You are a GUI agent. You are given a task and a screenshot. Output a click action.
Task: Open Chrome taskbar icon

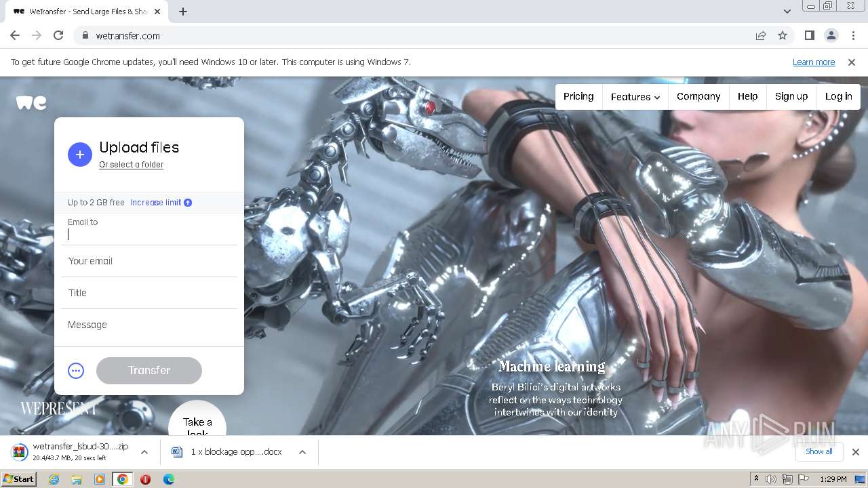point(122,479)
